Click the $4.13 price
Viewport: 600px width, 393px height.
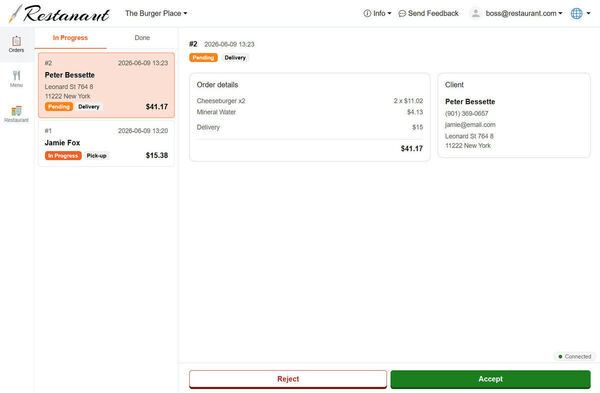415,112
